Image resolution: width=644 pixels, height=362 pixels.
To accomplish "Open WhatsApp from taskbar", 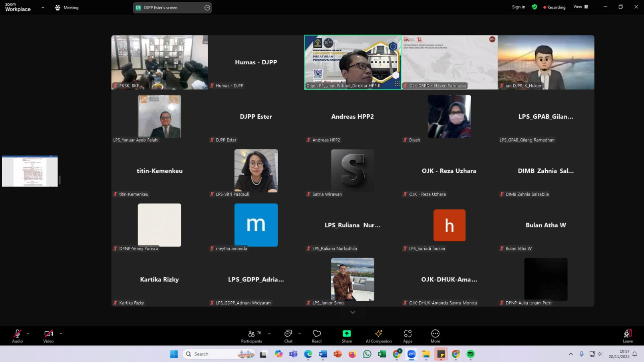I will [367, 354].
